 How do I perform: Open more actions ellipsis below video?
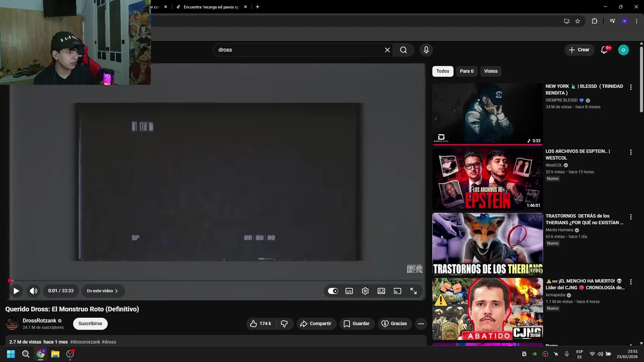(421, 324)
